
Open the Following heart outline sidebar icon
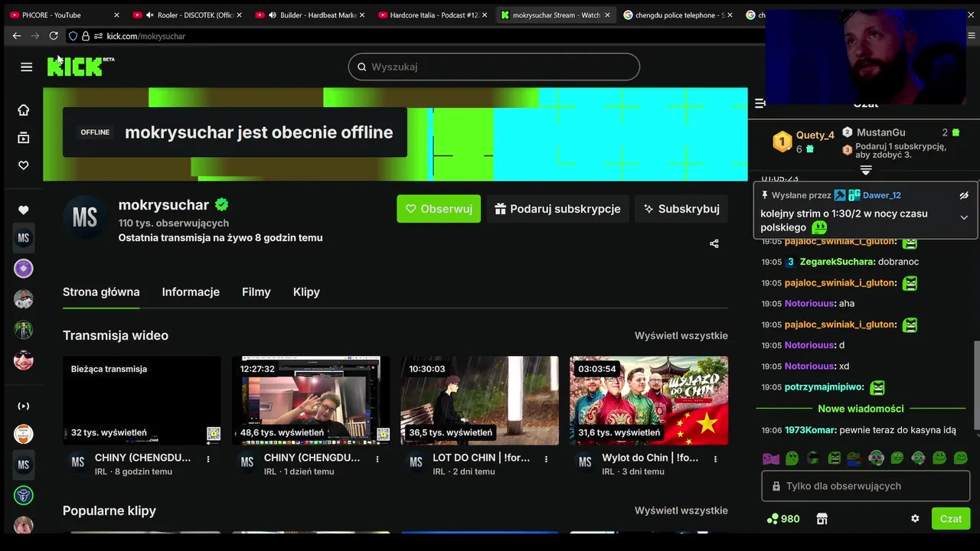pos(24,165)
